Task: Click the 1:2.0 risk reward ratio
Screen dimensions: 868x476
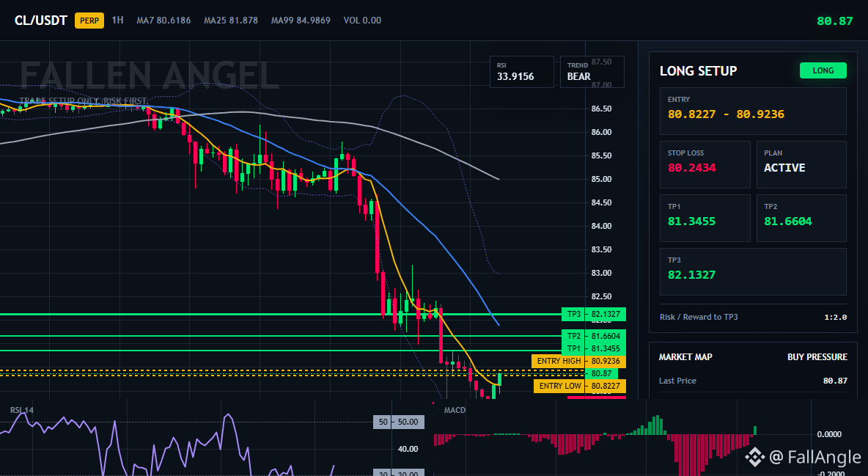Action: click(x=835, y=317)
